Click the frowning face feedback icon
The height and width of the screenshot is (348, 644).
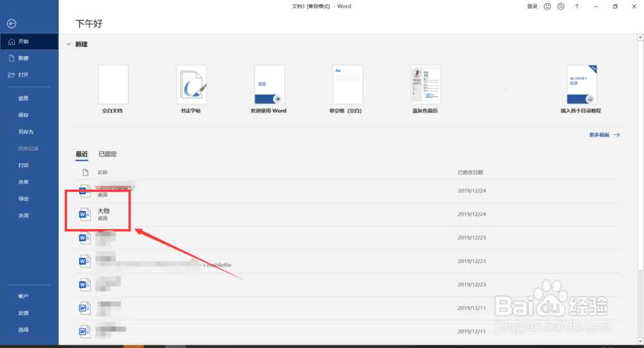[x=561, y=6]
